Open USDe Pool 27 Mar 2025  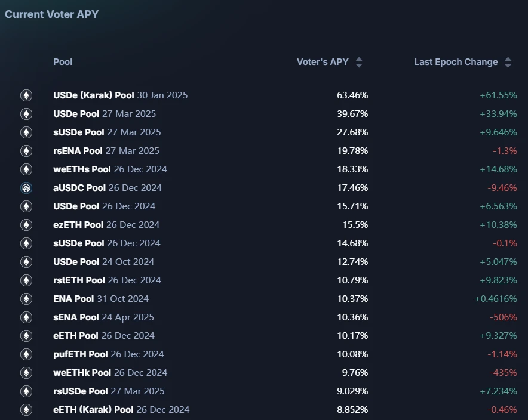[105, 114]
